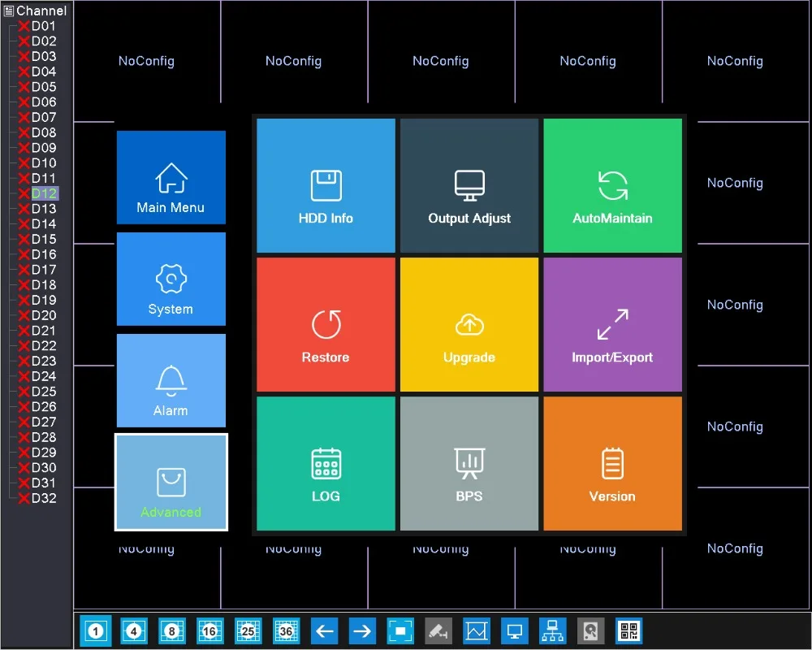The height and width of the screenshot is (650, 812).
Task: Open the QR code icon
Action: 628,630
